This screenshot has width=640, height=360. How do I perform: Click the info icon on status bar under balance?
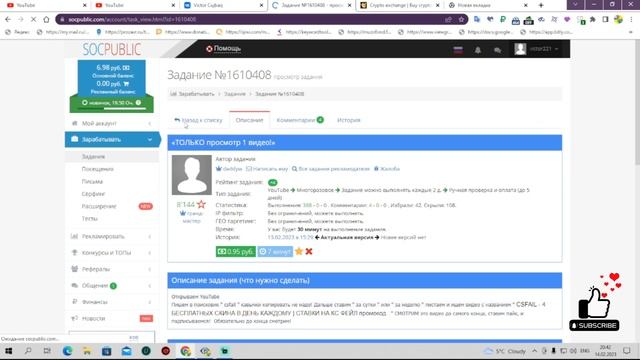coord(138,102)
